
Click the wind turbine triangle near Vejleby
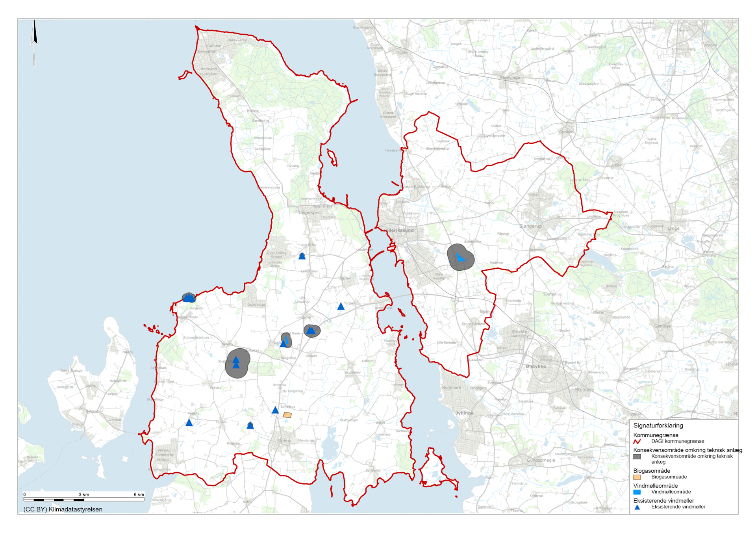click(x=189, y=423)
